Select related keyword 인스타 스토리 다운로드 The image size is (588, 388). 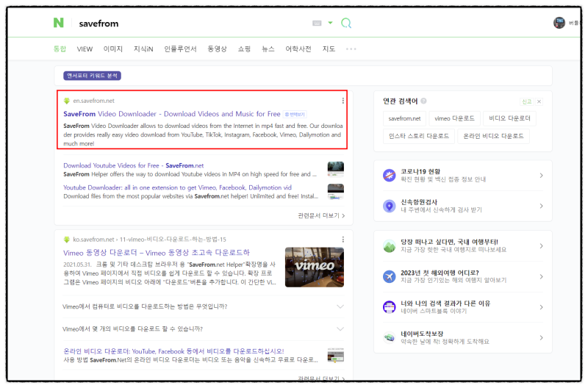(x=418, y=136)
